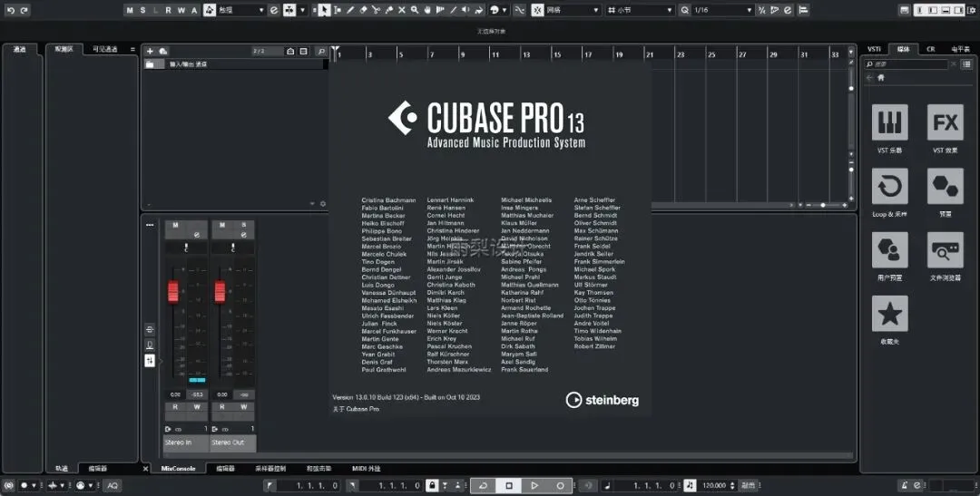Click the horizontal zoom slider
The height and width of the screenshot is (496, 980).
[823, 205]
